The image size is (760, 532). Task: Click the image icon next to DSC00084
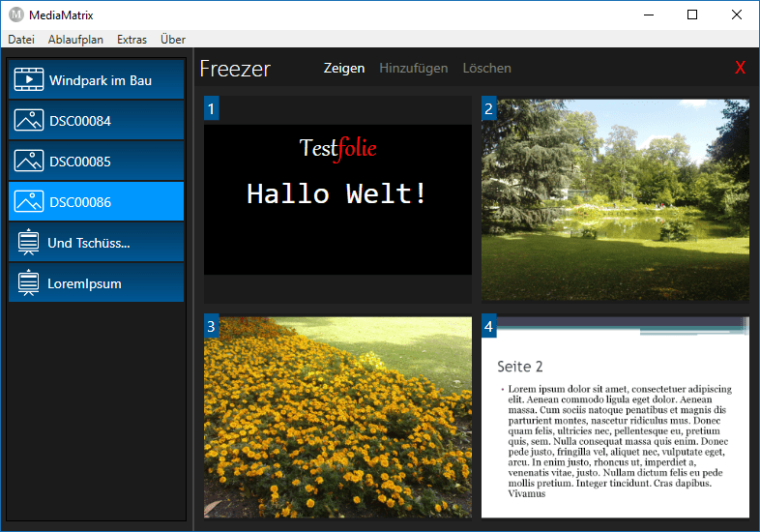[x=29, y=121]
